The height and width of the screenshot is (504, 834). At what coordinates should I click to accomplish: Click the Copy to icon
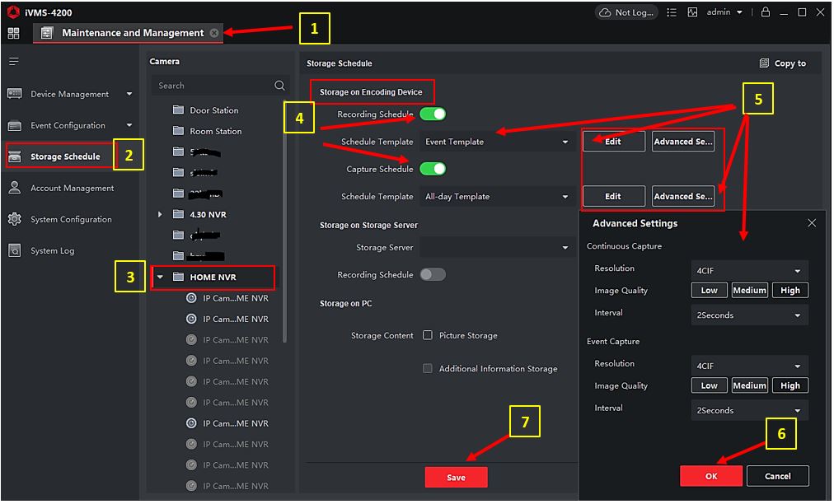[x=764, y=63]
